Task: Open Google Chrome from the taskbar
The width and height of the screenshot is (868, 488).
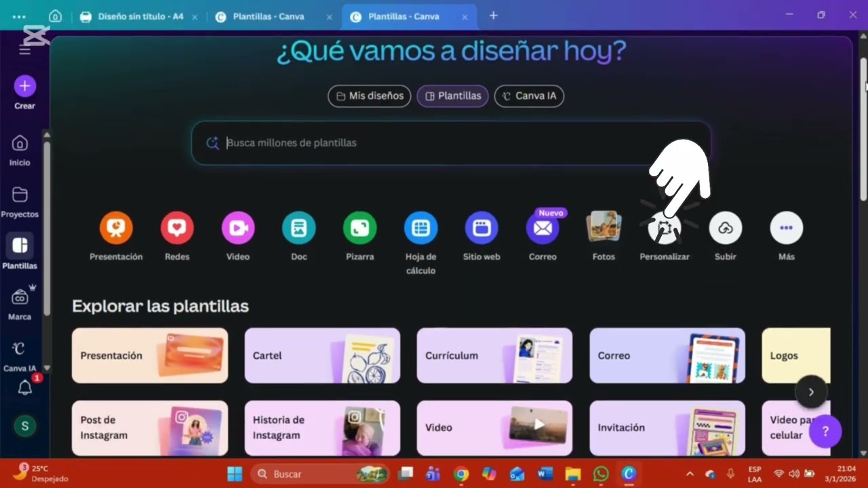Action: 461,474
